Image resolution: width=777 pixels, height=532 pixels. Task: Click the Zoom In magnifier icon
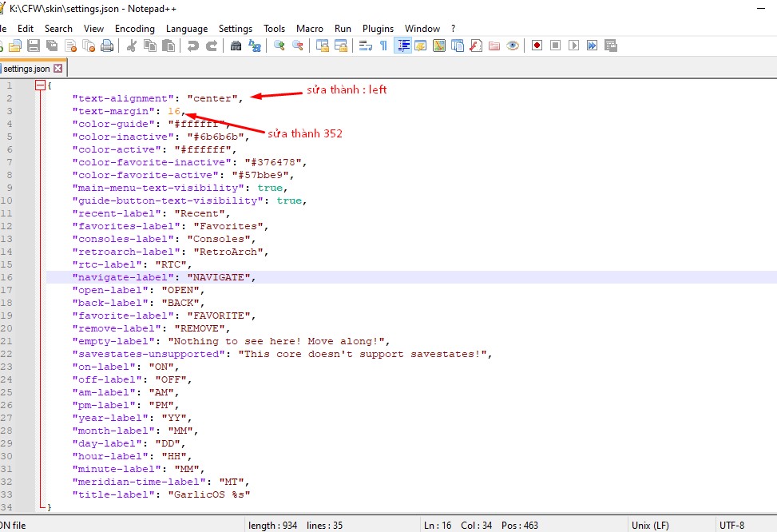(x=279, y=46)
